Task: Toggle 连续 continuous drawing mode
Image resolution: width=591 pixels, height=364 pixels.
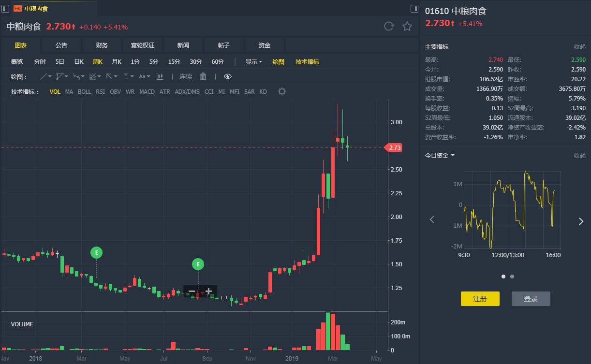Action: (x=186, y=76)
